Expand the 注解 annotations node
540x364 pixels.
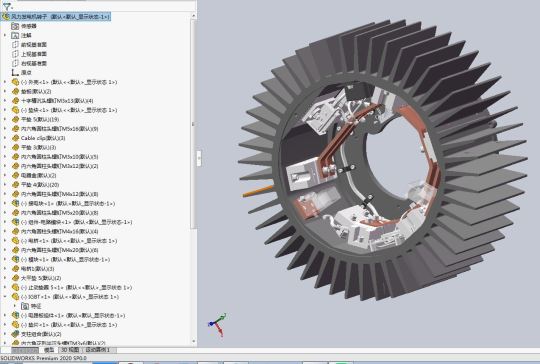click(5, 35)
